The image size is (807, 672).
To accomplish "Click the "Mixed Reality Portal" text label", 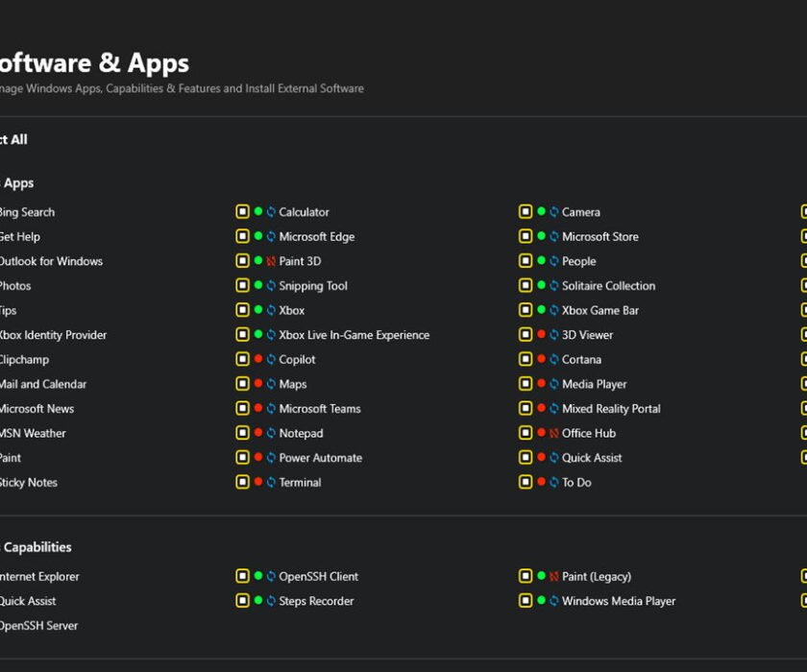I will point(611,409).
